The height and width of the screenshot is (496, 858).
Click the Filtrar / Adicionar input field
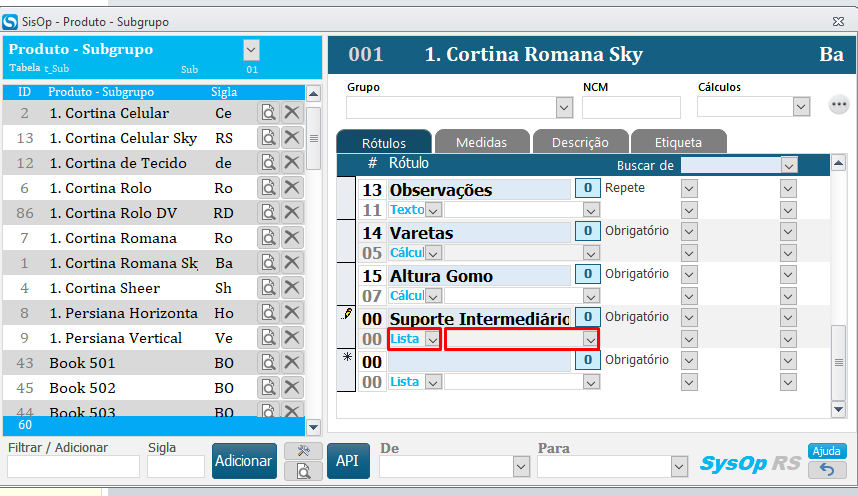pyautogui.click(x=74, y=466)
